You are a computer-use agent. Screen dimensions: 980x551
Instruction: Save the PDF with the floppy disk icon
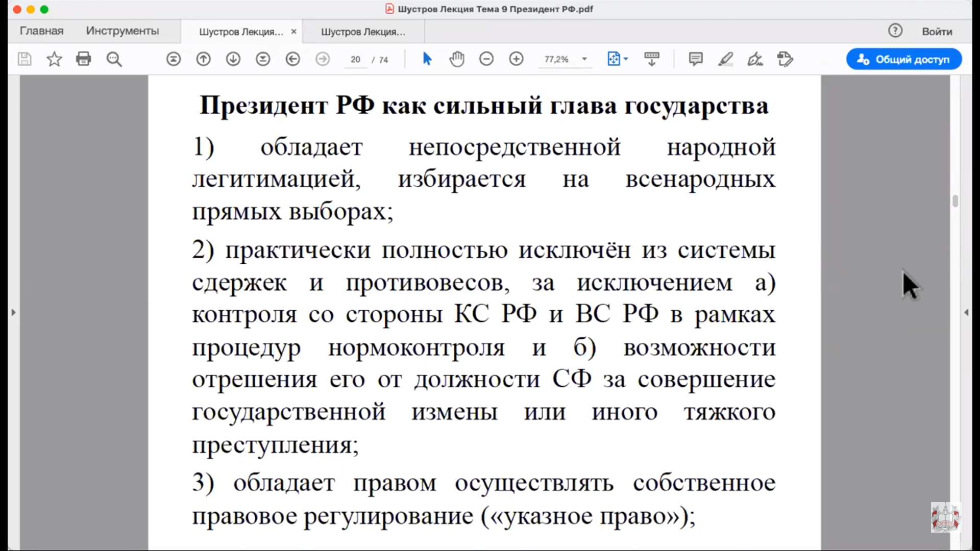(x=24, y=59)
